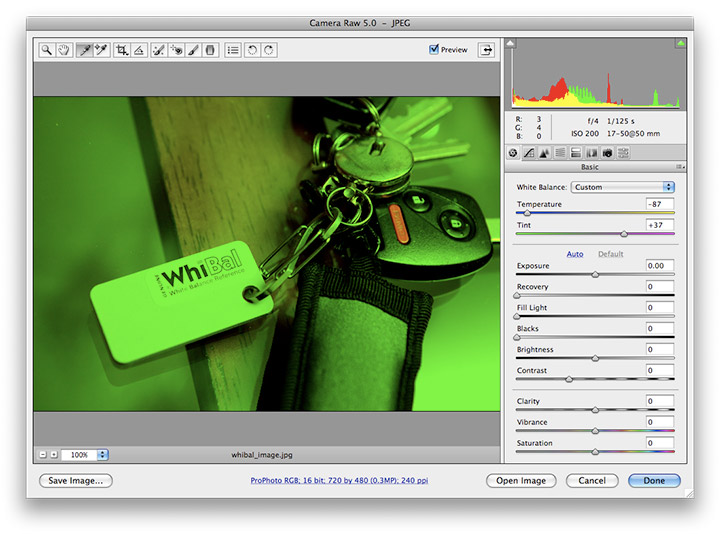Click the Save Image button
Image resolution: width=720 pixels, height=534 pixels.
(76, 481)
